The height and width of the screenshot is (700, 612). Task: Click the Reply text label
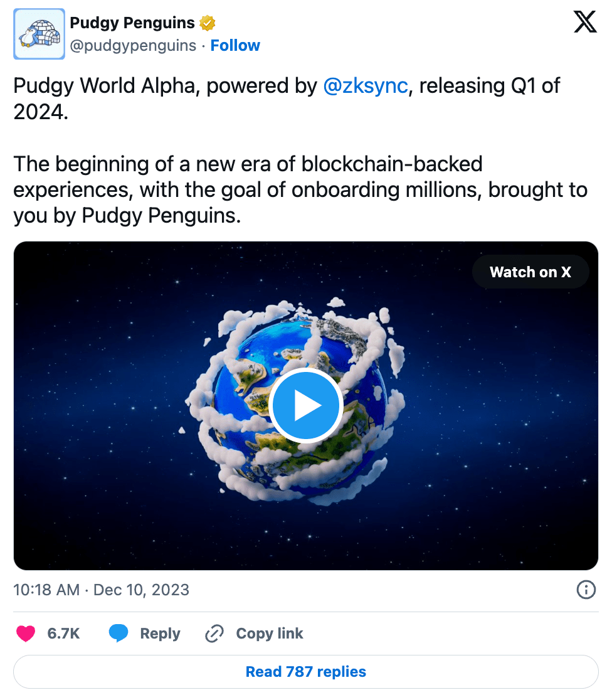160,634
